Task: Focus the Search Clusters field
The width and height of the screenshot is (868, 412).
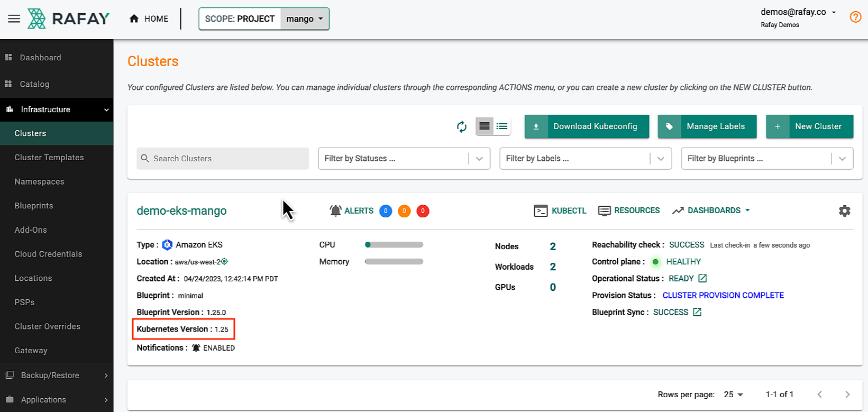Action: coord(223,159)
